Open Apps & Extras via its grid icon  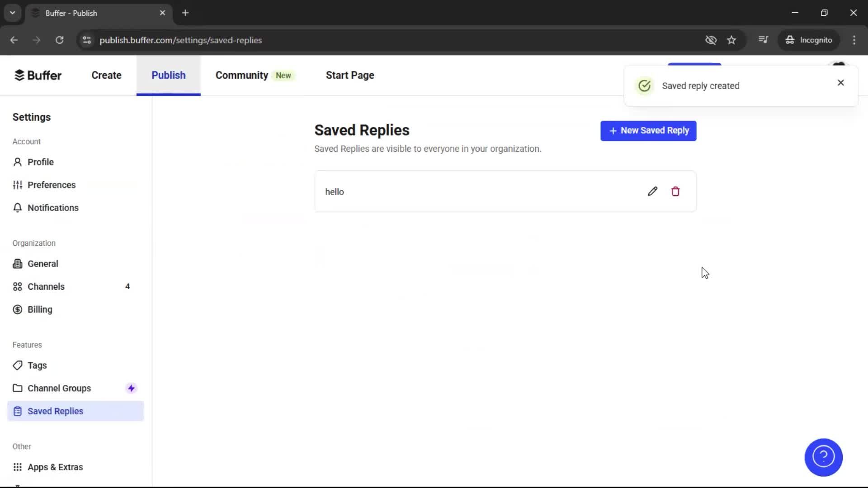[17, 467]
